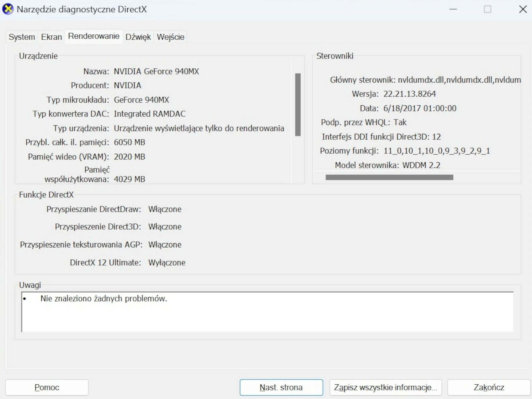The image size is (532, 399).
Task: Click the NVIDIA GeForce 940MX name value
Action: point(156,71)
